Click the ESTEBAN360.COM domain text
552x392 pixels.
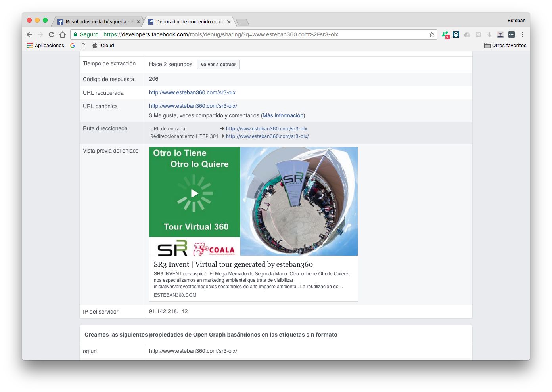175,295
